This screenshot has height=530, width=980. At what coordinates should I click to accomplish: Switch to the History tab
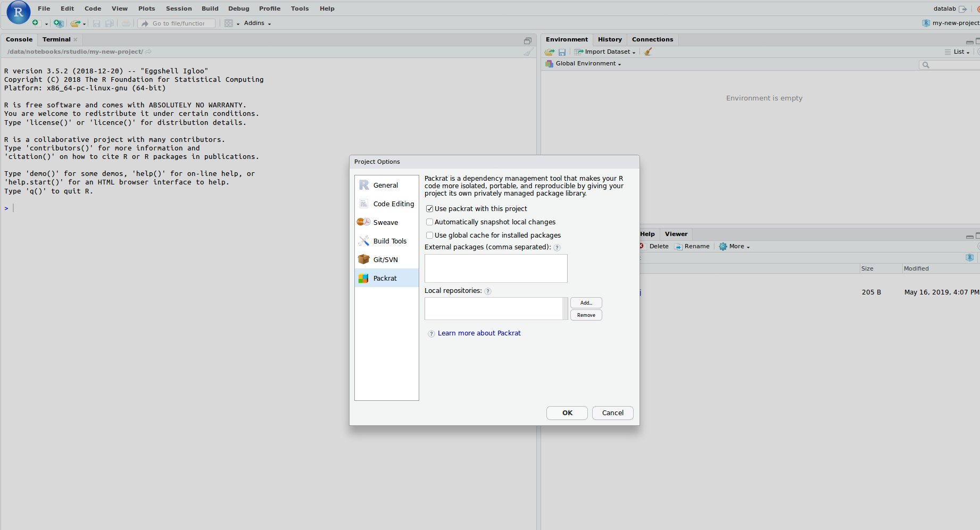point(610,39)
